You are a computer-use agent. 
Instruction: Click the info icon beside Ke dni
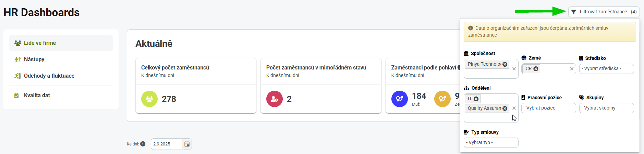[x=143, y=144]
